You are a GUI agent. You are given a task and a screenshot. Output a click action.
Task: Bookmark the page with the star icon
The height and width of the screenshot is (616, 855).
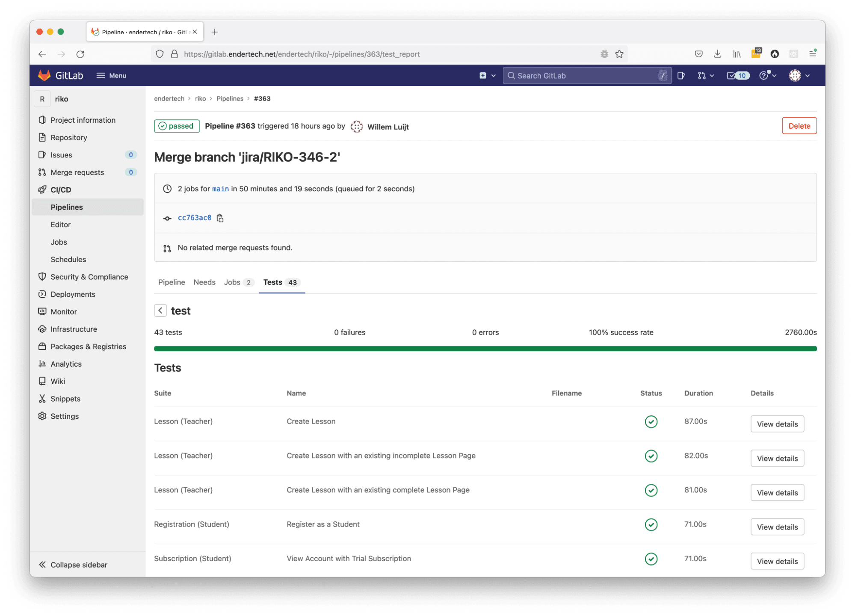click(x=619, y=54)
